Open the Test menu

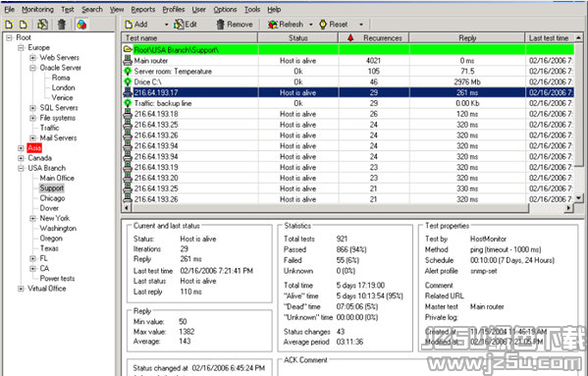68,10
